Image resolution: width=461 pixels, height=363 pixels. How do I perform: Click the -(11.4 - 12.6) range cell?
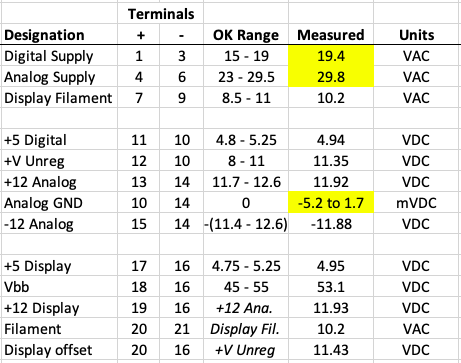click(246, 224)
